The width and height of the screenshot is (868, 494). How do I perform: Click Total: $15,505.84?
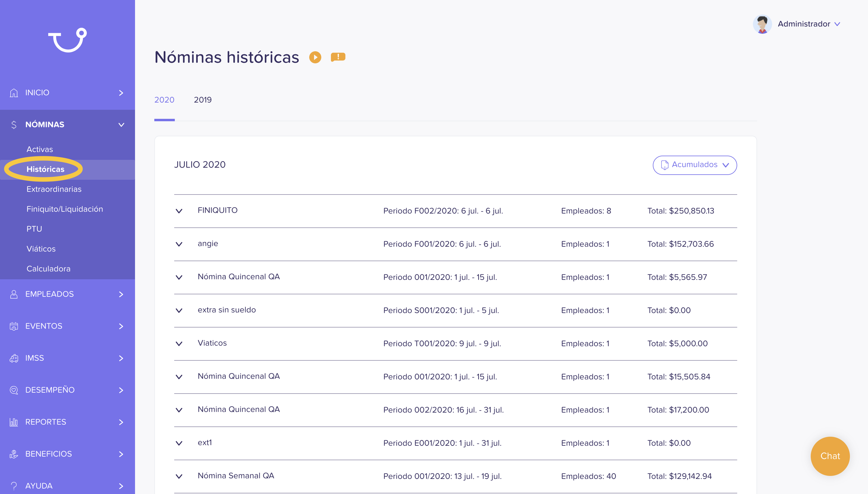(678, 377)
